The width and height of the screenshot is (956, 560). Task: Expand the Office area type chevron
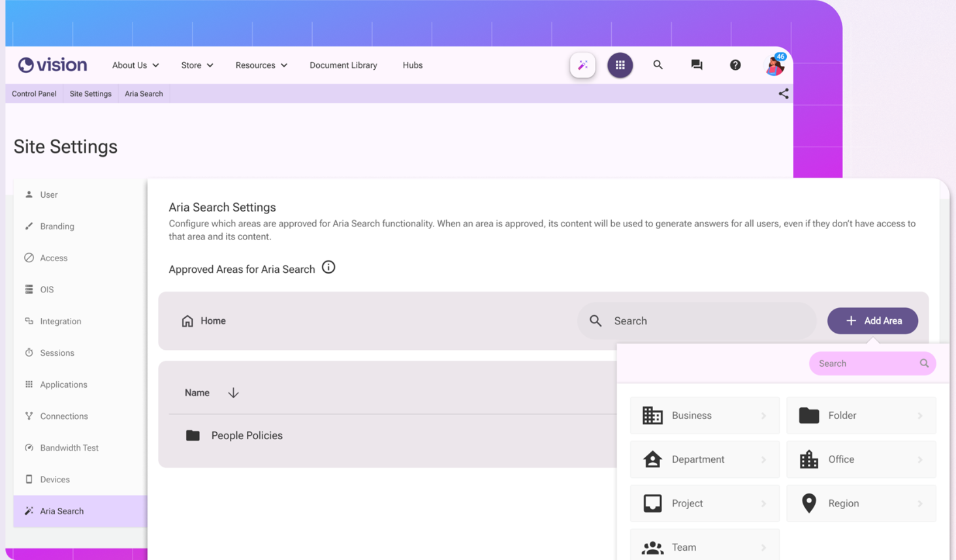[920, 459]
